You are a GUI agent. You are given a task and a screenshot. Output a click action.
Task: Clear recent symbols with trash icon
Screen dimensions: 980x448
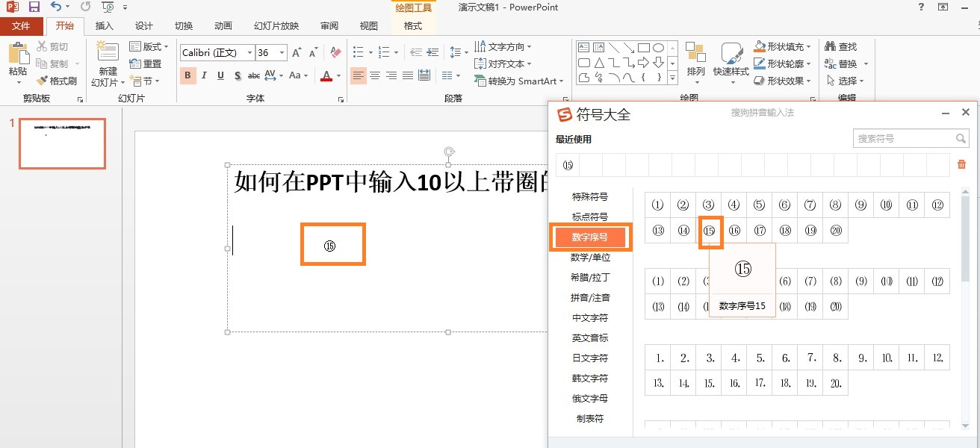click(x=962, y=164)
